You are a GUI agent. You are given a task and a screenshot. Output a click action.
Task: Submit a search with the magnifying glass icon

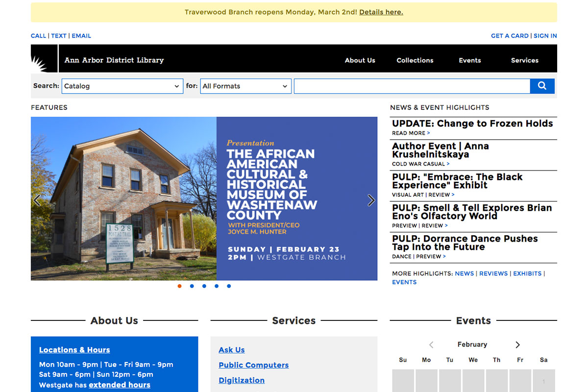tap(542, 86)
